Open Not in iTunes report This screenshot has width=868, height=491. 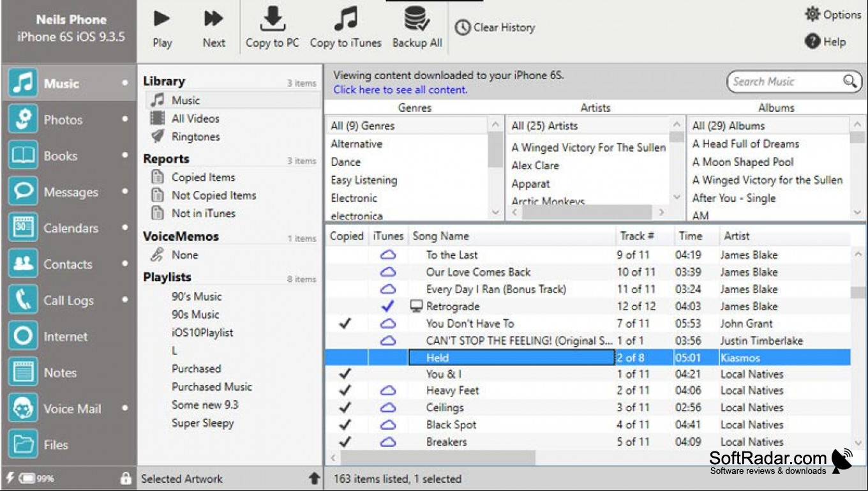click(x=203, y=213)
